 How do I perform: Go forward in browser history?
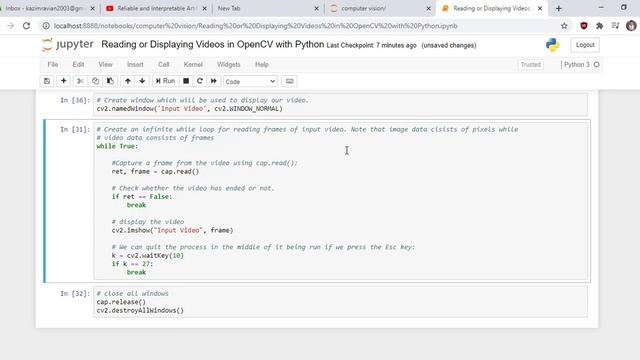click(11, 26)
